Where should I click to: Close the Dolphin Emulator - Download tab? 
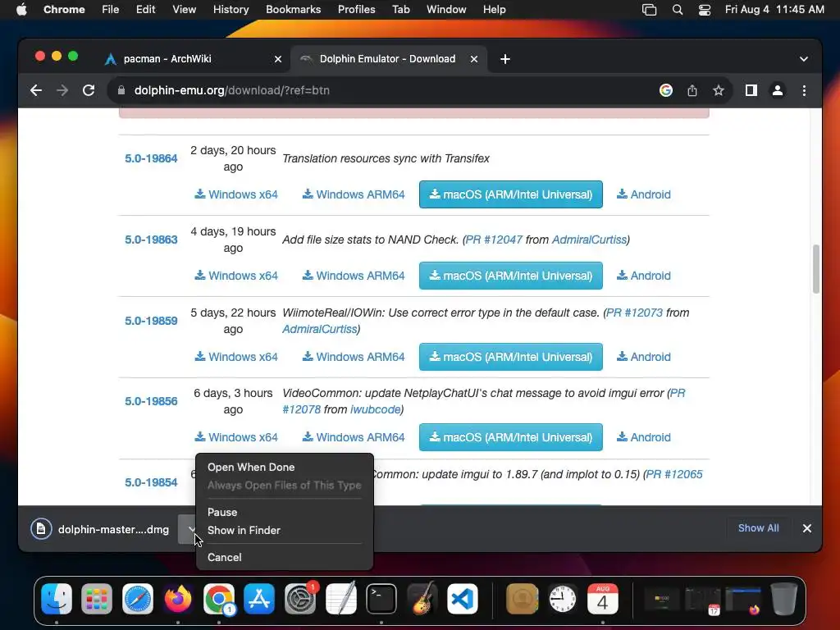coord(474,59)
